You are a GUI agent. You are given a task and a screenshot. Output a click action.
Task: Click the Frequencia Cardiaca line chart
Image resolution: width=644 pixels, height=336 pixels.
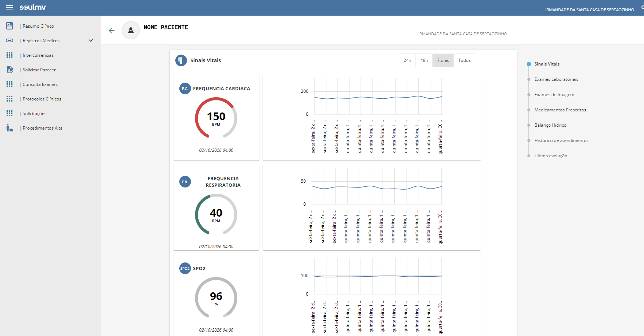(372, 117)
